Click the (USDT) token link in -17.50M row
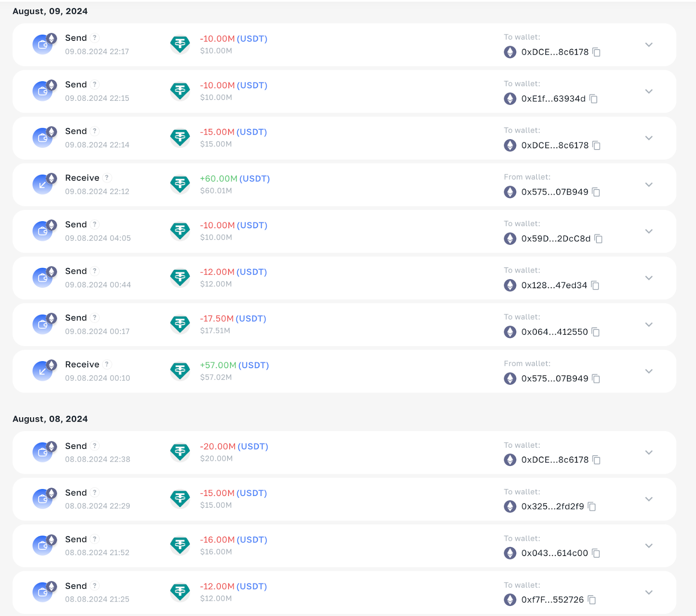This screenshot has height=616, width=696. (251, 319)
